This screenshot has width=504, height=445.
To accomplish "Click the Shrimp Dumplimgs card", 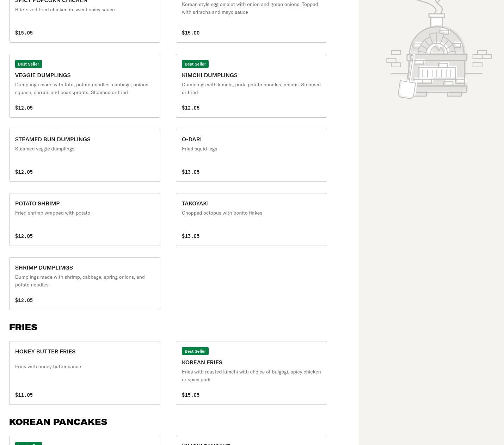I will click(85, 284).
